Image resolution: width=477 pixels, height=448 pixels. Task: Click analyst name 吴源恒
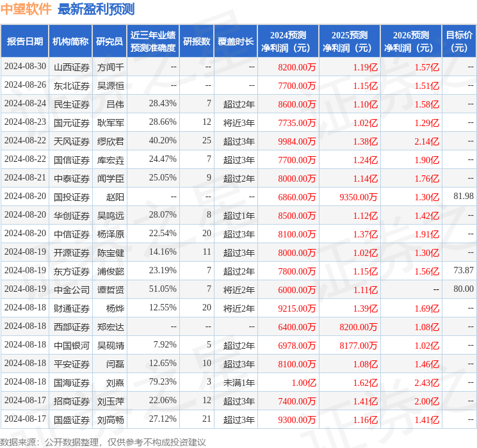coord(110,86)
